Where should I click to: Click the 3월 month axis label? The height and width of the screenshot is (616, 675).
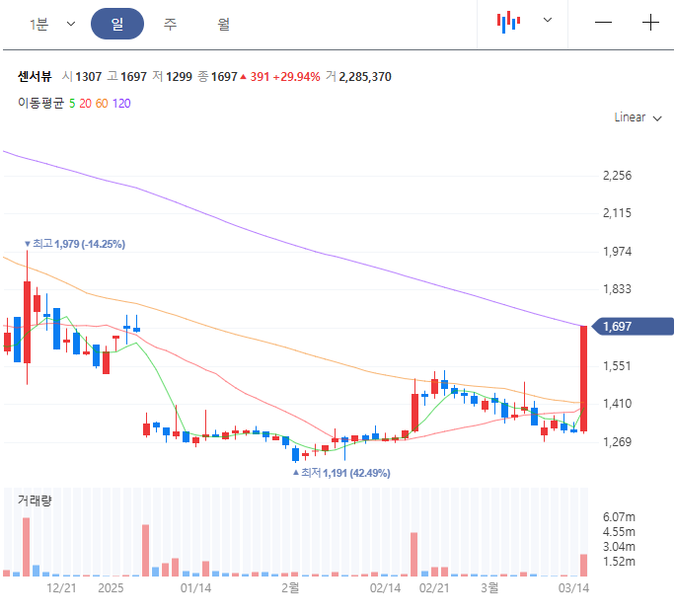[489, 587]
